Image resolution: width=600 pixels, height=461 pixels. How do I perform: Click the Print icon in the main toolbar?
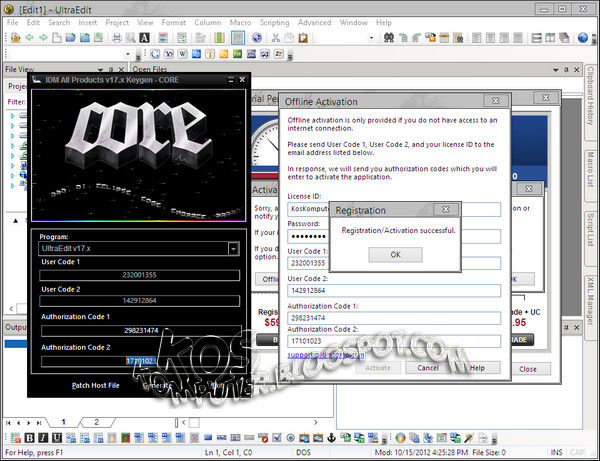pyautogui.click(x=117, y=37)
